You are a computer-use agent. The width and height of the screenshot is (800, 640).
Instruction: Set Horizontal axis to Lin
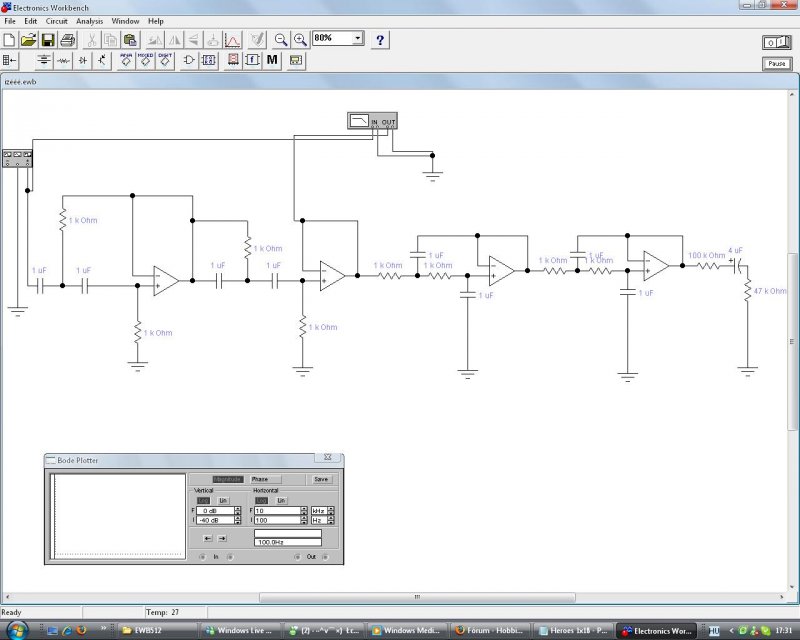[281, 501]
